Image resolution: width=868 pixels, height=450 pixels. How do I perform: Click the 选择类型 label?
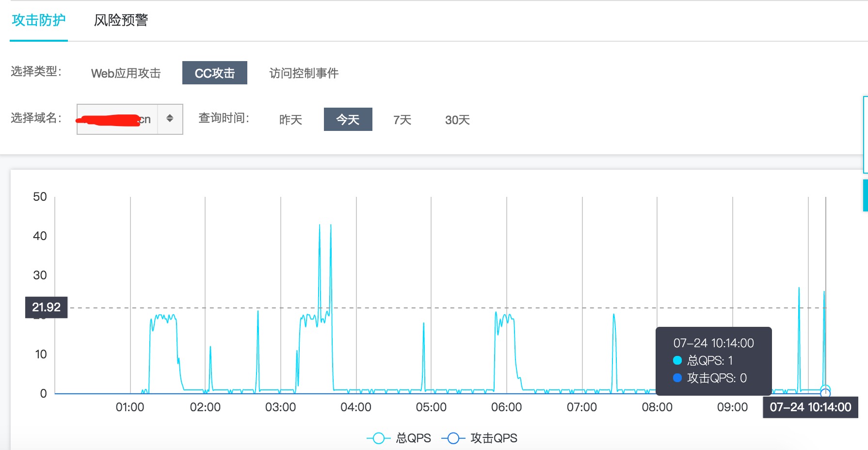[x=36, y=72]
